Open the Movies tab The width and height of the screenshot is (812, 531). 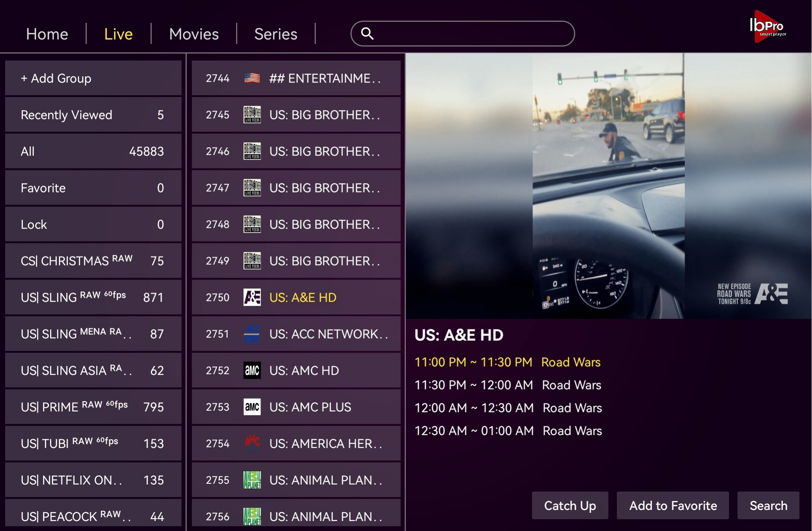pos(194,34)
